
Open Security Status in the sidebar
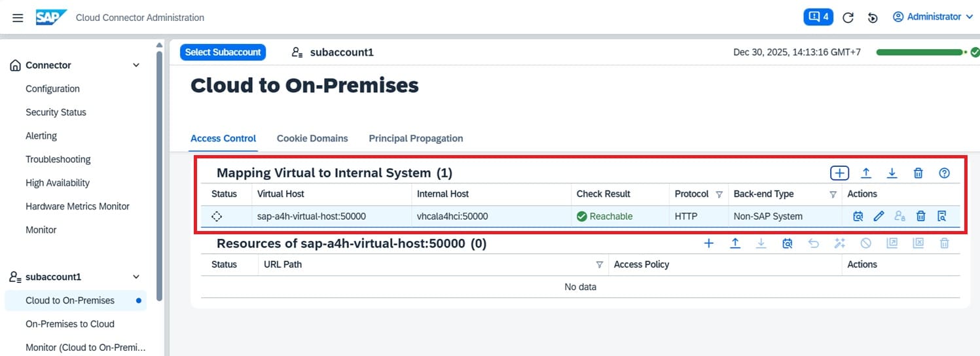(56, 112)
